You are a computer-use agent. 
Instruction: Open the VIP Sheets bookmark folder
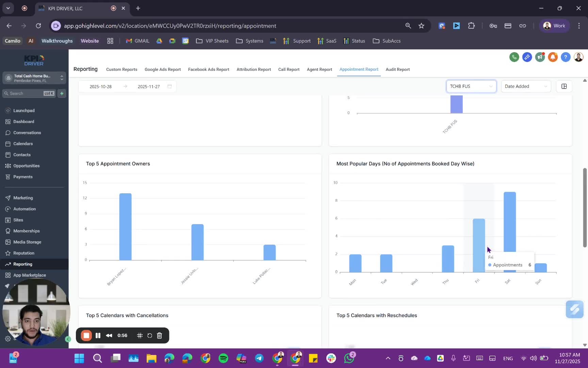pyautogui.click(x=212, y=41)
